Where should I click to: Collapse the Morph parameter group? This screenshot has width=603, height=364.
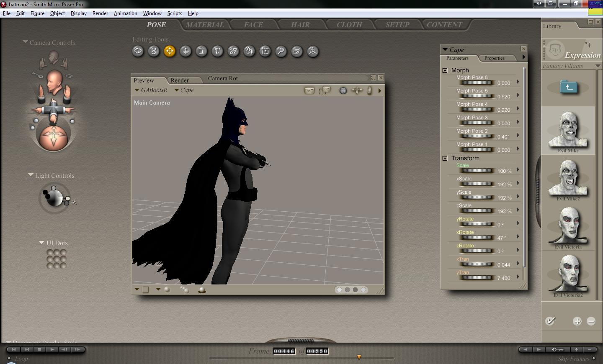445,70
